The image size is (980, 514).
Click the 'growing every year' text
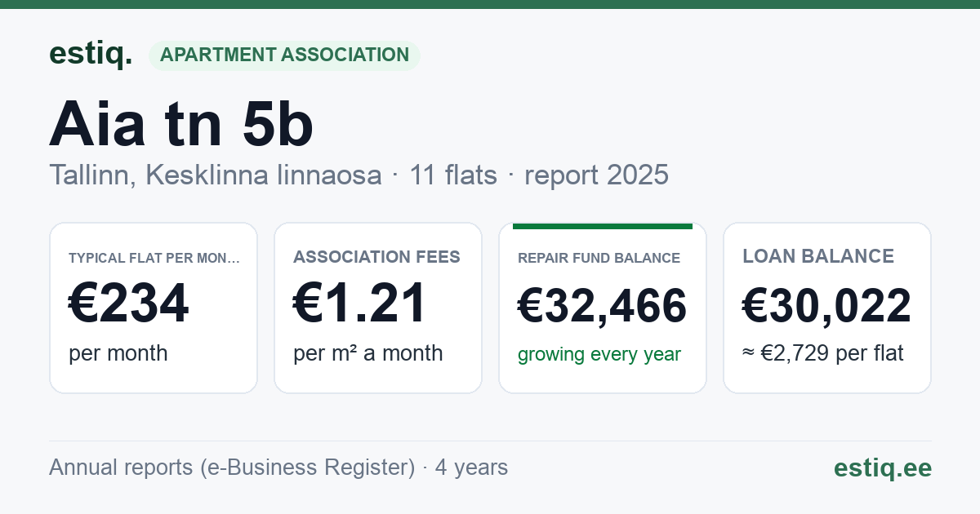click(599, 354)
